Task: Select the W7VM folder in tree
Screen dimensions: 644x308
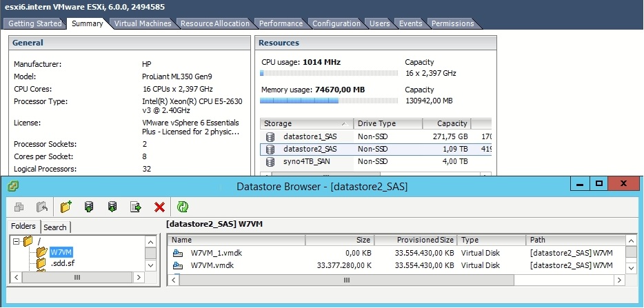Action: pos(61,252)
